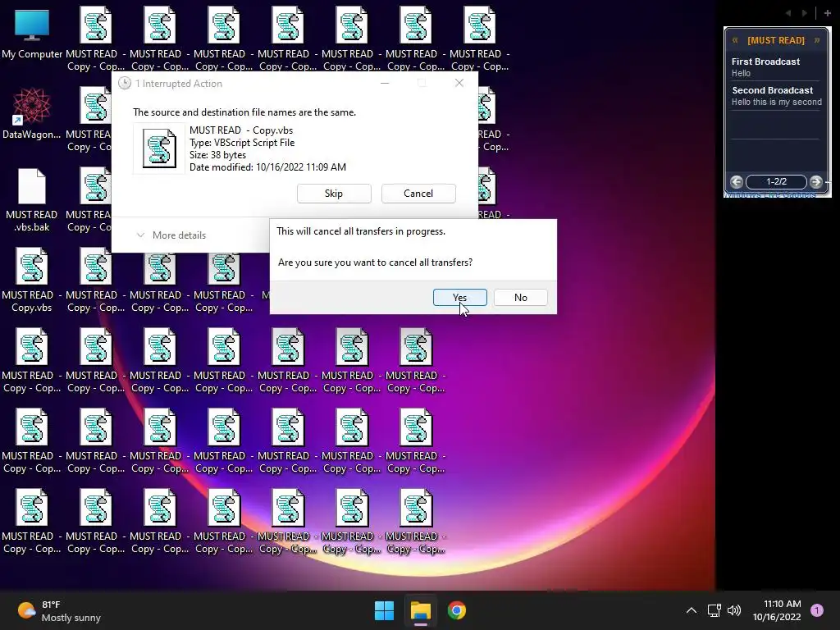The width and height of the screenshot is (840, 630).
Task: Click the left double-chevron beside [MUST READ]
Action: tap(735, 40)
